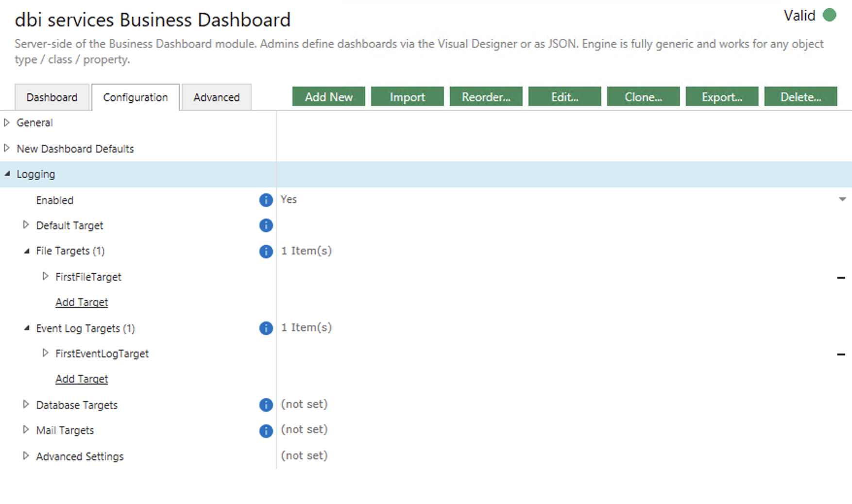View info icon for Event Log Targets
The image size is (852, 504).
click(266, 328)
